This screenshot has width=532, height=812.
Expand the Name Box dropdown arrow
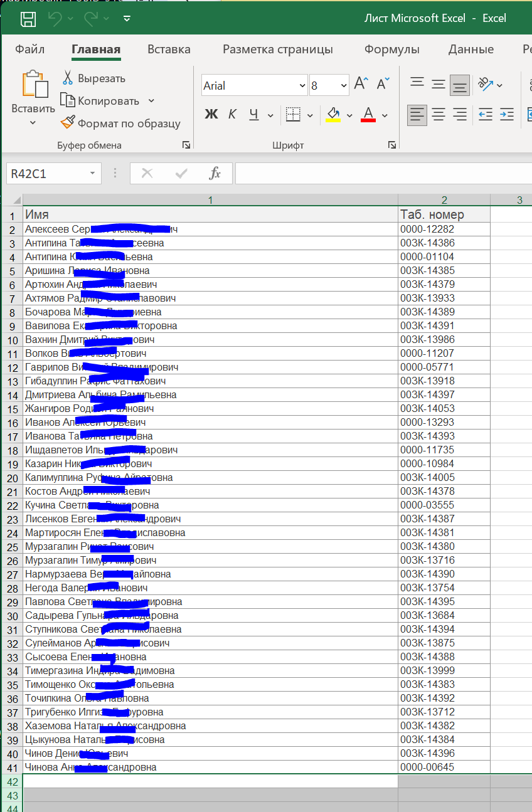(93, 174)
